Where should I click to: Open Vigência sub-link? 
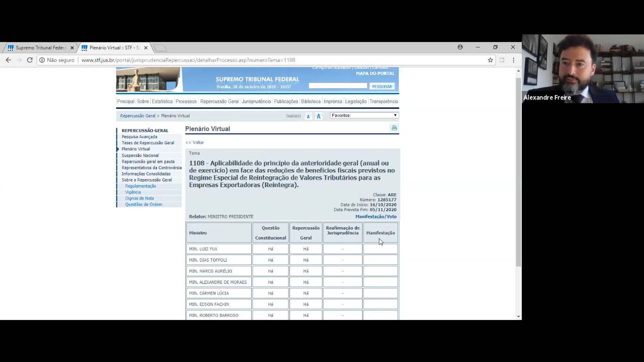[x=133, y=192]
